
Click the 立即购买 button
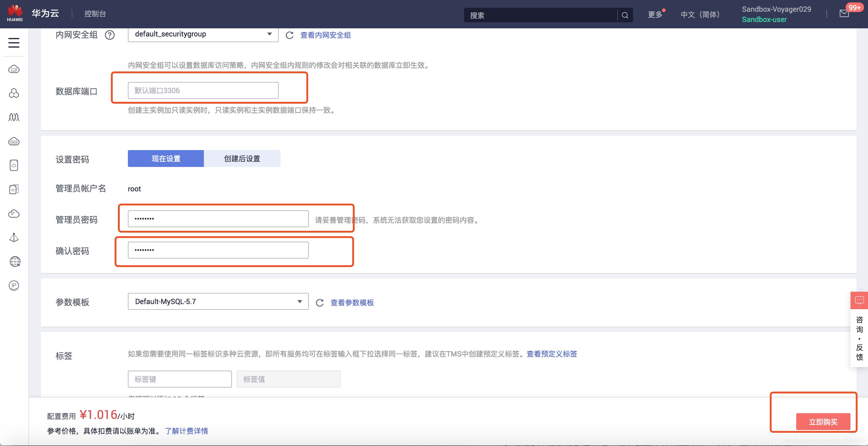823,422
